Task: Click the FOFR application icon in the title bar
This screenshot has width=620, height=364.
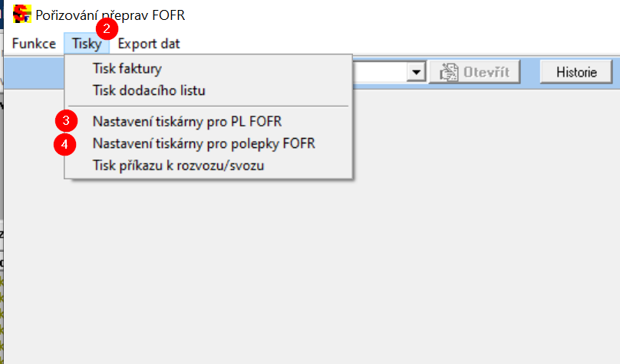Action: click(x=21, y=15)
